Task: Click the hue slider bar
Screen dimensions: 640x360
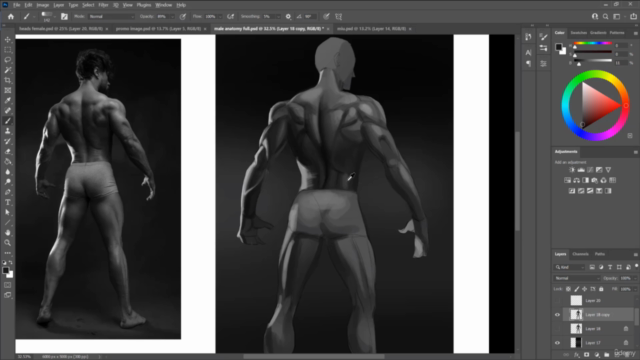Action: coord(593,43)
